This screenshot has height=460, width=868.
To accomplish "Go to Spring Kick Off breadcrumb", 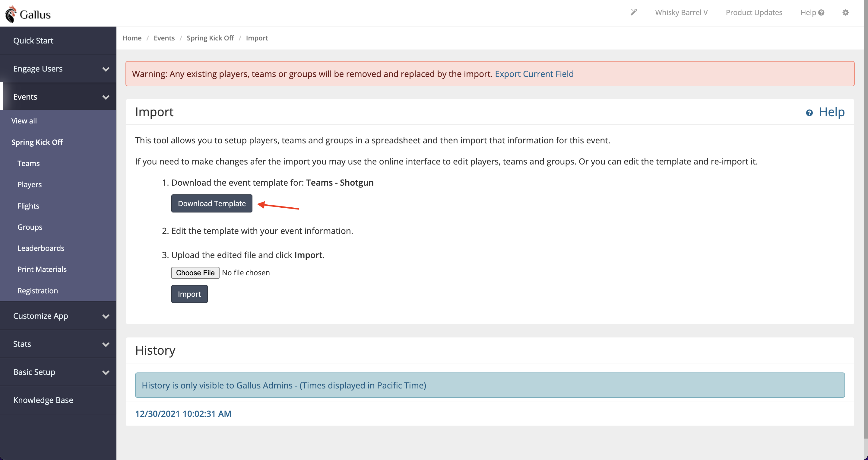I will pyautogui.click(x=210, y=38).
